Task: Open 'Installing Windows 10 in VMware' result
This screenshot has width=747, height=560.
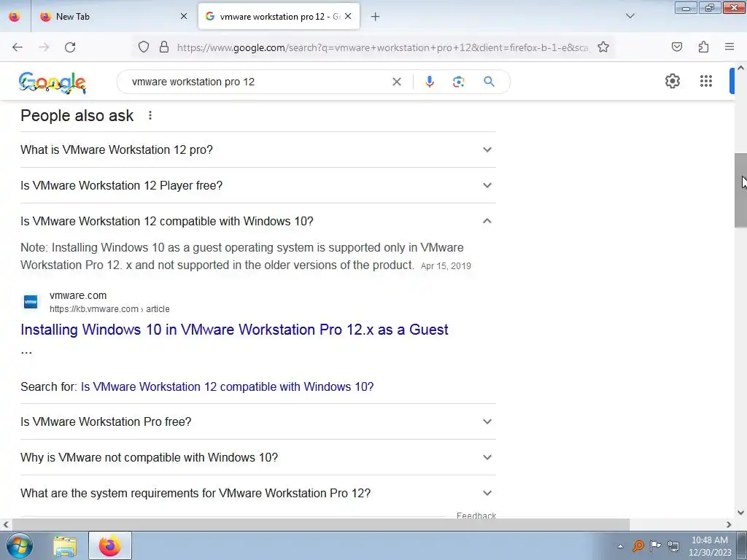Action: pos(234,330)
